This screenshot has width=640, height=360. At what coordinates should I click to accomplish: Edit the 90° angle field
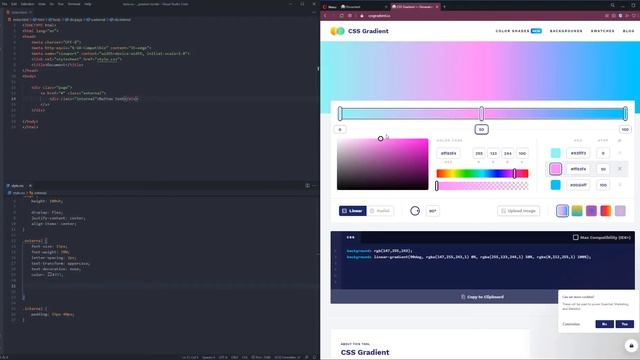(x=433, y=211)
